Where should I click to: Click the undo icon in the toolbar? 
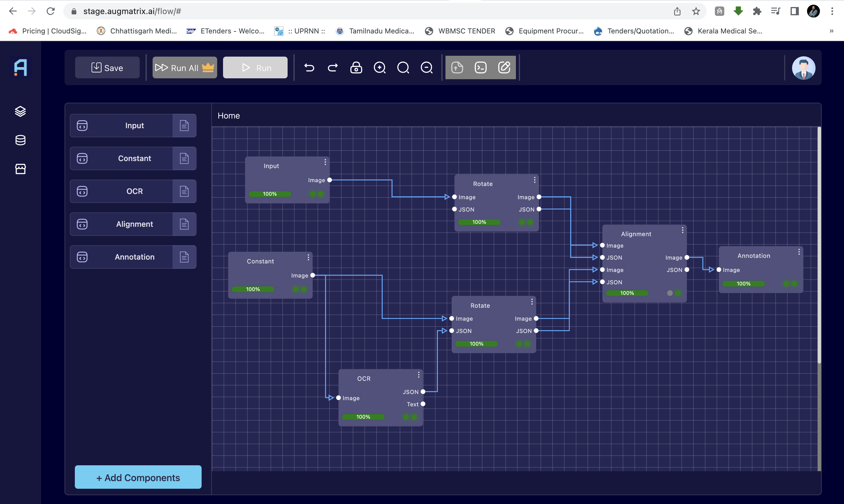point(309,67)
